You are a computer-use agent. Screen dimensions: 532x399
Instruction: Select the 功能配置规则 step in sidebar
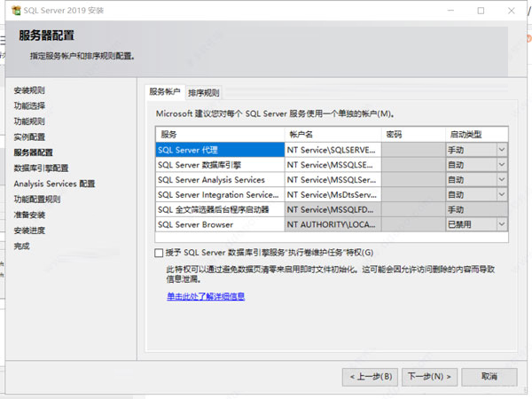37,199
